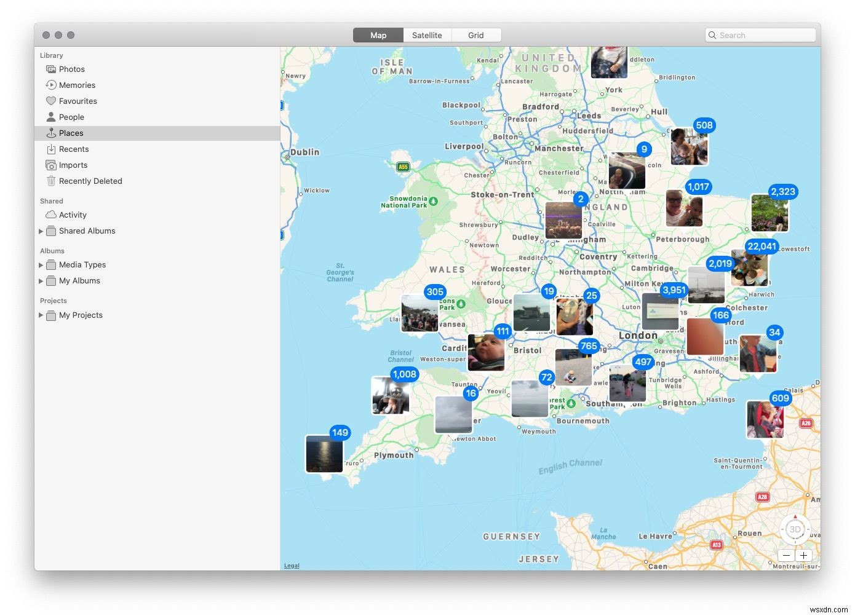This screenshot has width=855, height=616.
Task: Click the Photos library icon
Action: point(51,69)
